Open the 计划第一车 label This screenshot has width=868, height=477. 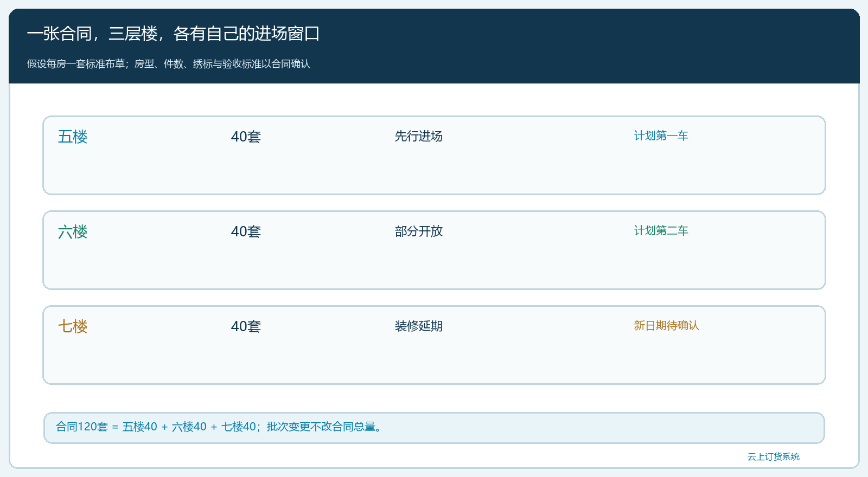(661, 136)
